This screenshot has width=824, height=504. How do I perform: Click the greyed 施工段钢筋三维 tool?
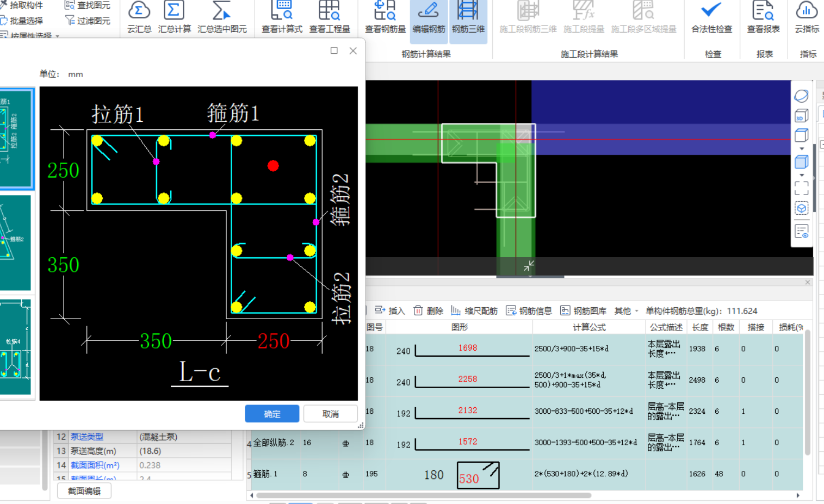click(x=528, y=18)
